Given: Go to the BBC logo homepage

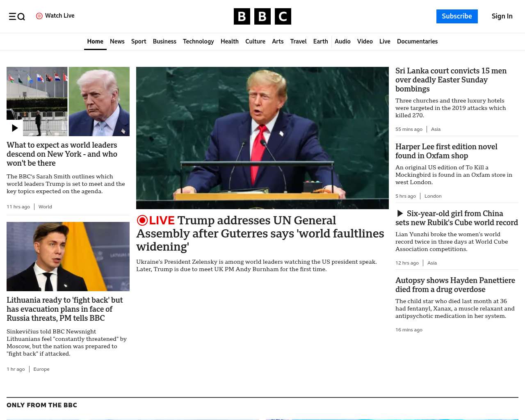Looking at the screenshot, I should click(262, 16).
